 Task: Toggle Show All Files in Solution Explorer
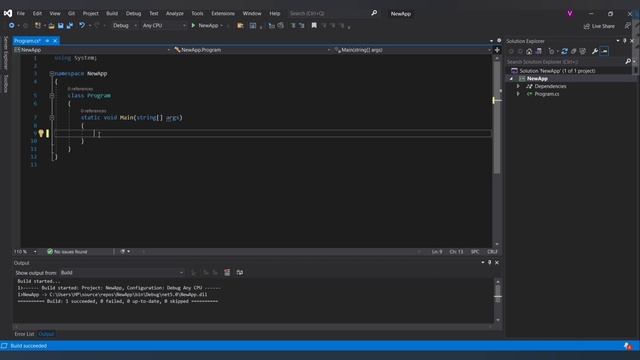[583, 51]
